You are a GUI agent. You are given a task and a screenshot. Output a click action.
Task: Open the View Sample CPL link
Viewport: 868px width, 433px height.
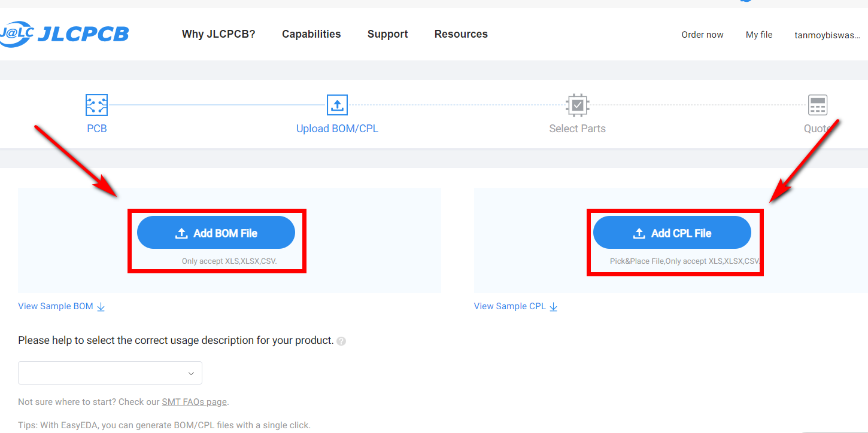[510, 306]
